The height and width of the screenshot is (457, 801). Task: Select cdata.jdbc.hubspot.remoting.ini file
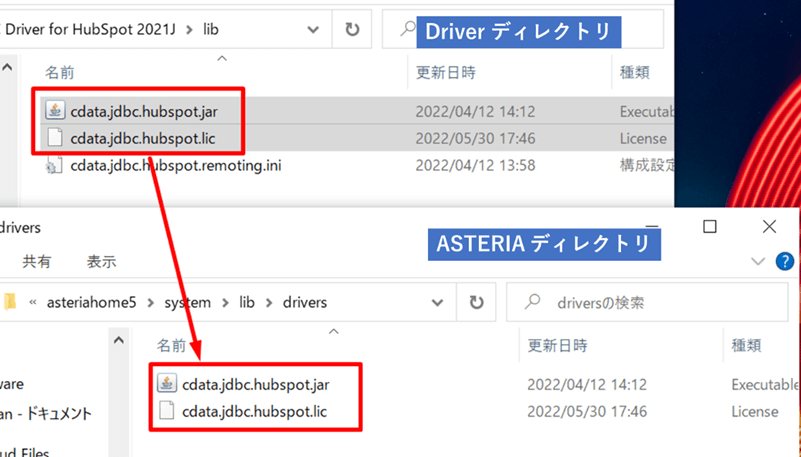[x=176, y=165]
